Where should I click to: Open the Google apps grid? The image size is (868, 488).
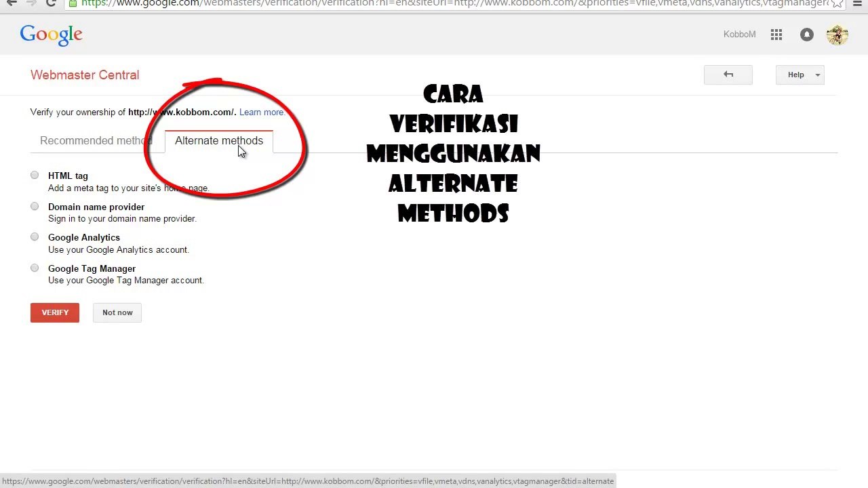click(x=776, y=35)
